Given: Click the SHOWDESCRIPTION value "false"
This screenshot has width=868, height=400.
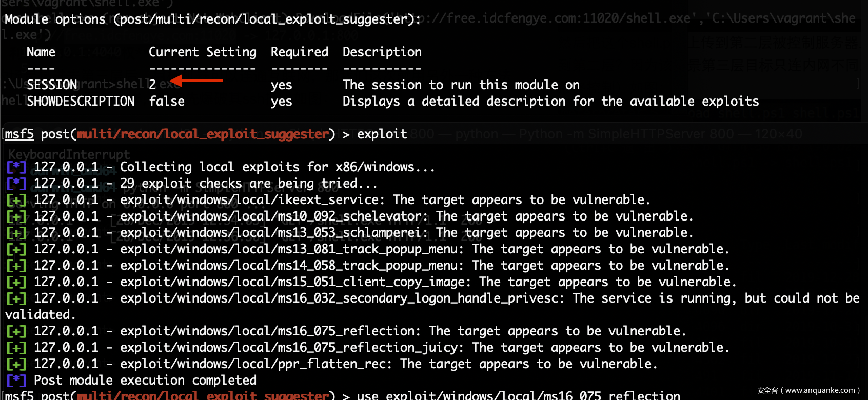Looking at the screenshot, I should point(167,102).
